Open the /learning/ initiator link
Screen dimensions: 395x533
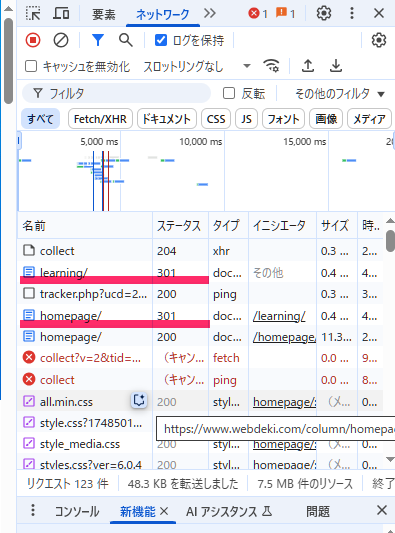pyautogui.click(x=279, y=316)
